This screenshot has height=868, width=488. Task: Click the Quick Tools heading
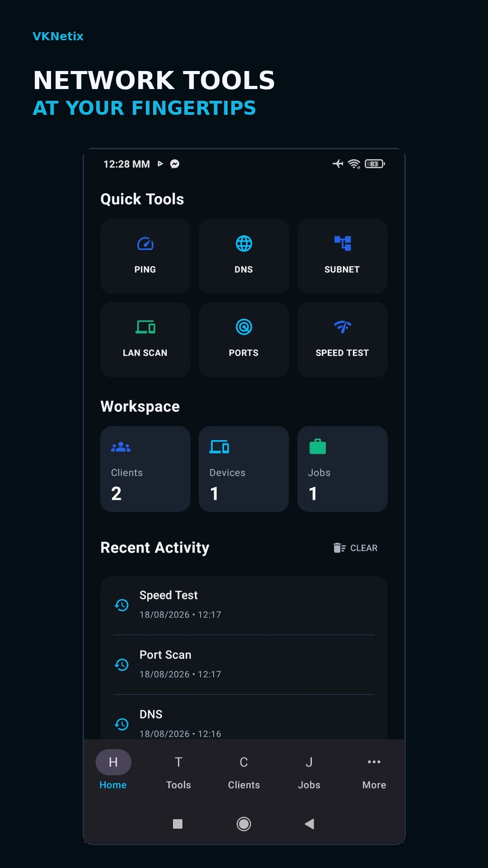pyautogui.click(x=142, y=199)
